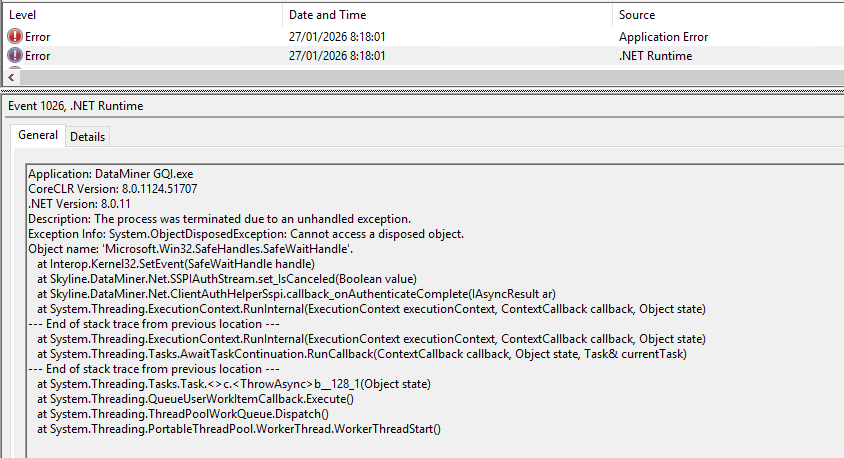Click the 'Exception Info: System.ObjectDisposedException' line
Image resolution: width=844 pixels, height=458 pixels.
[246, 234]
